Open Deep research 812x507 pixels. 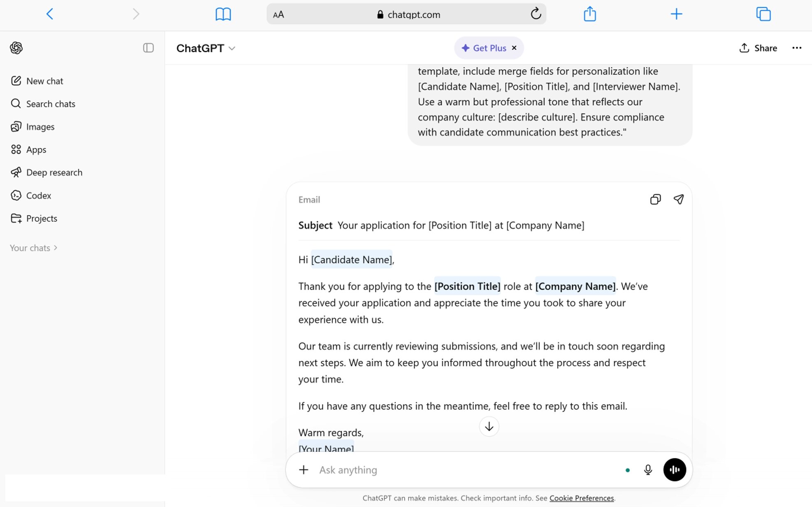(46, 172)
